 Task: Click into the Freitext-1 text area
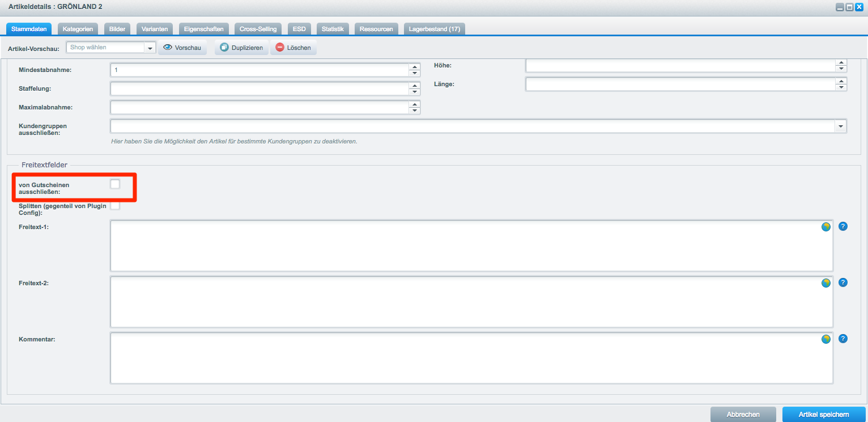click(471, 246)
